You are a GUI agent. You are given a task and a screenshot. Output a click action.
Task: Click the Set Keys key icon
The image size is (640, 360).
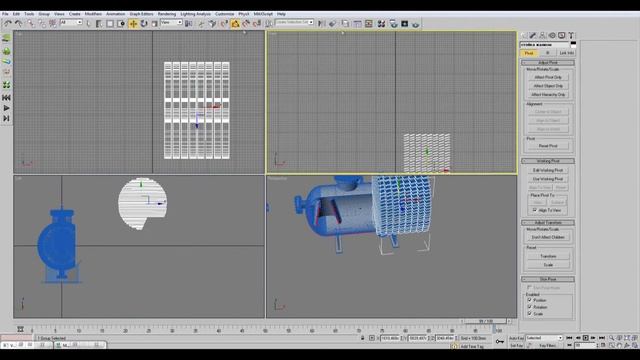click(500, 341)
